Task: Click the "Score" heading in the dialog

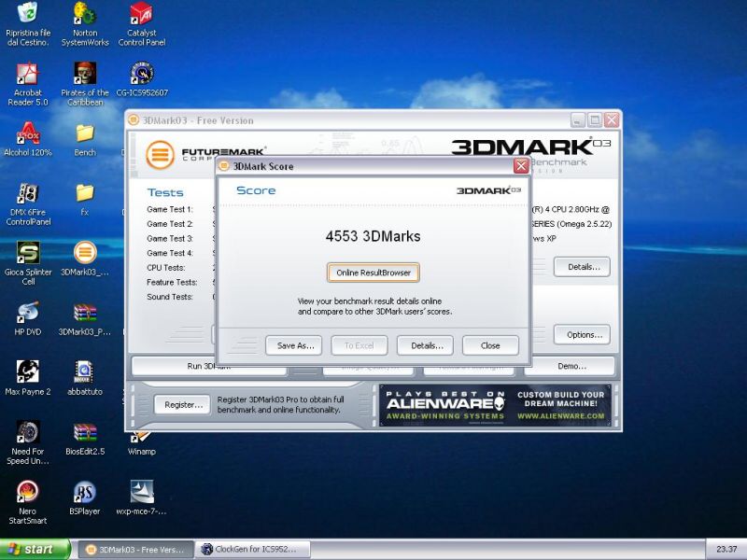Action: pyautogui.click(x=256, y=190)
